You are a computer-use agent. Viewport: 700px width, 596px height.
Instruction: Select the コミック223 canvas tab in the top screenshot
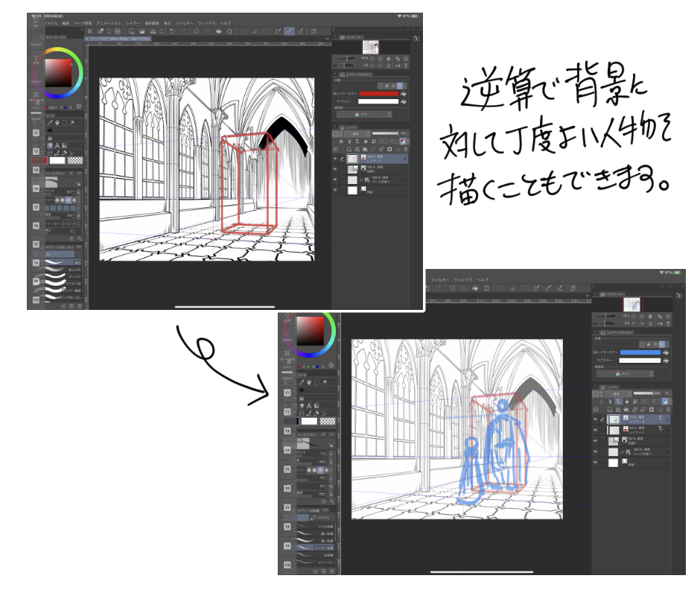click(x=118, y=39)
